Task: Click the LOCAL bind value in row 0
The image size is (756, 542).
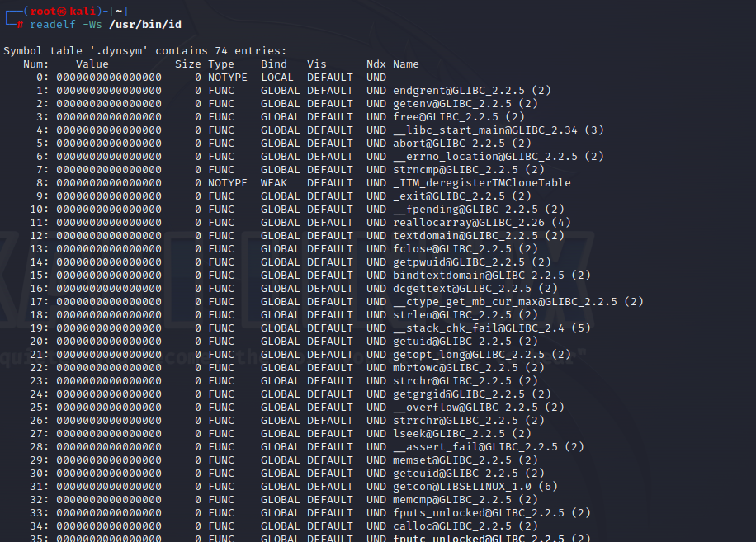Action: (277, 77)
